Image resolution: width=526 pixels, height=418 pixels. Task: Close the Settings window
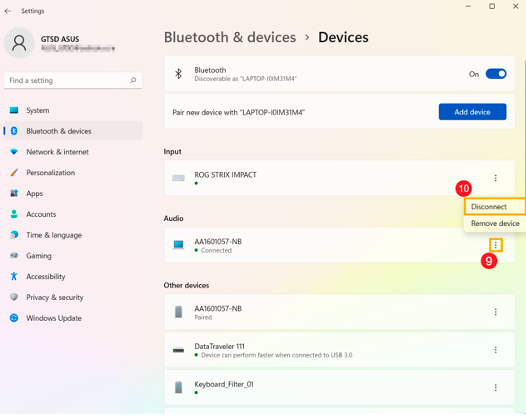[516, 6]
